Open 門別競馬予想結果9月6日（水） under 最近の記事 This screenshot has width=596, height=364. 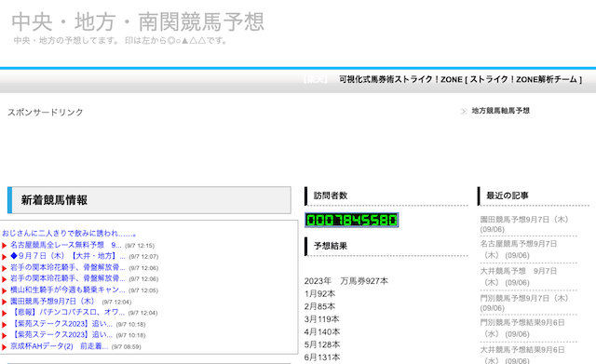click(522, 329)
